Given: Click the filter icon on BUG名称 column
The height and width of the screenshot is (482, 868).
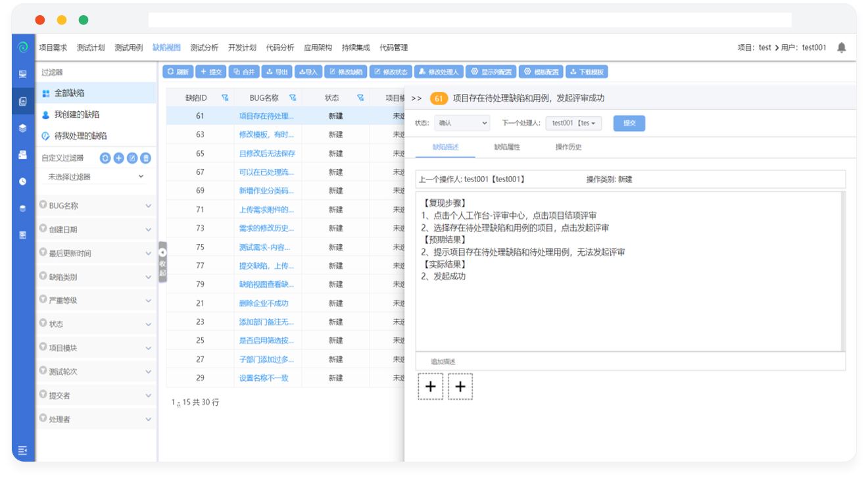Looking at the screenshot, I should pos(293,97).
